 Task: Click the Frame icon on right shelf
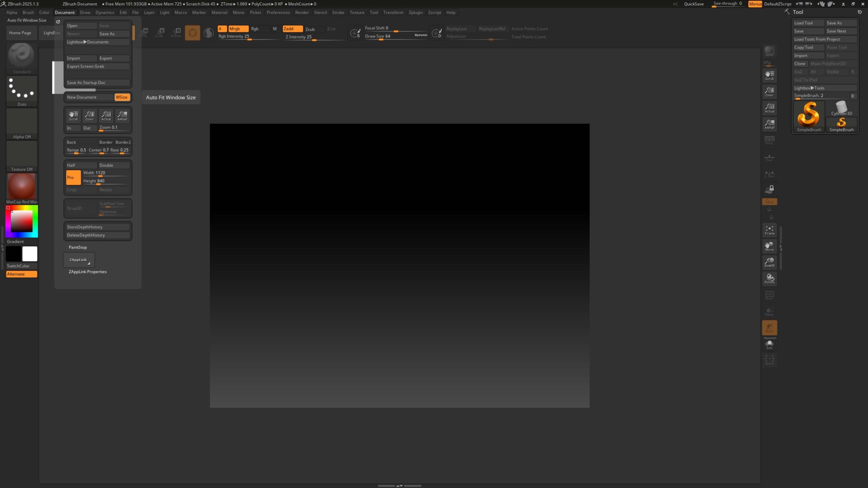[769, 230]
